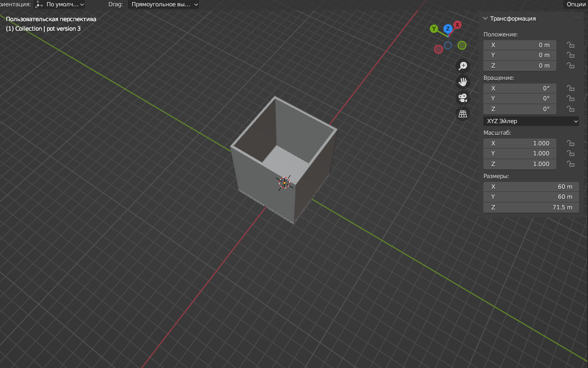Click the green Y axis on gizmo
This screenshot has width=588, height=368.
[x=434, y=29]
